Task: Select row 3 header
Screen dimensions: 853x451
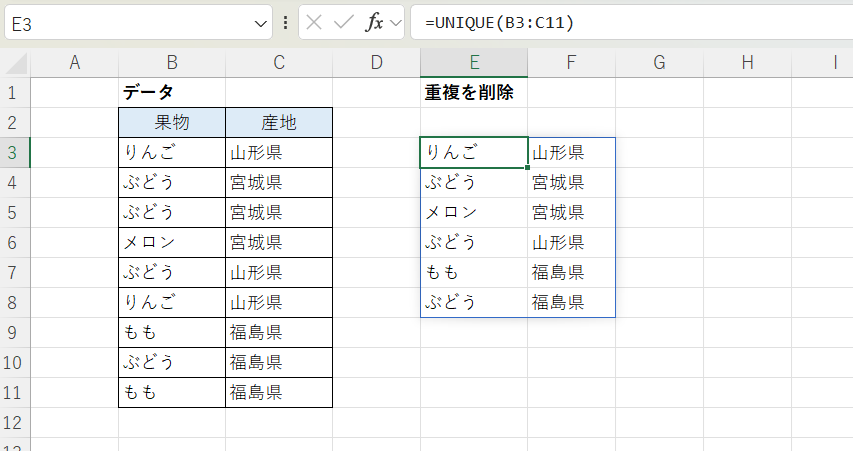Action: 15,152
